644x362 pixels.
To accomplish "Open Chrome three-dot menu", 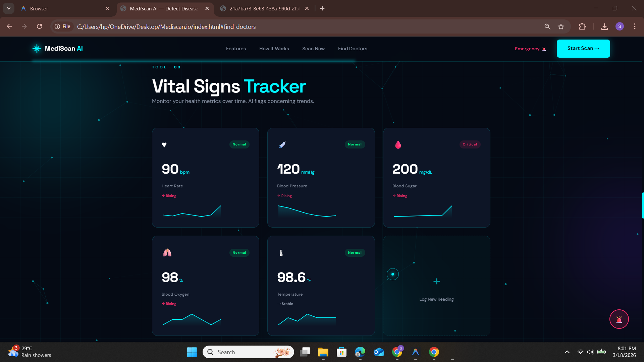I will click(635, 26).
